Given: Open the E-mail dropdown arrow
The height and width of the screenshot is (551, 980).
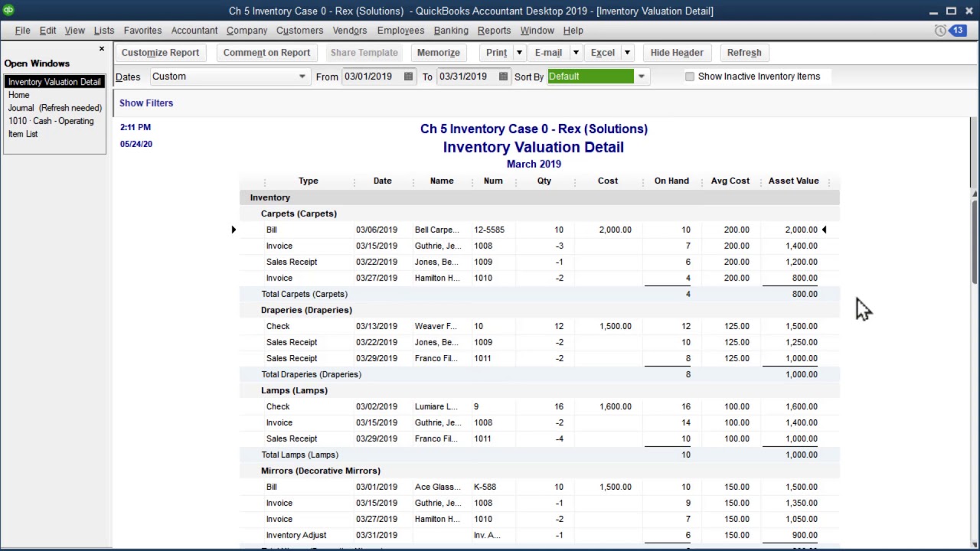Looking at the screenshot, I should (x=576, y=53).
